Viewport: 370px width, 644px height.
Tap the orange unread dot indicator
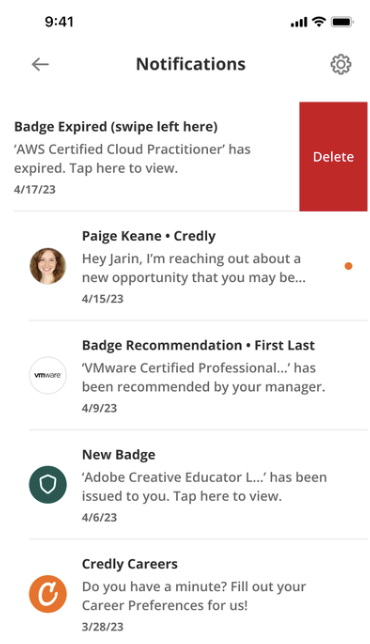point(348,266)
